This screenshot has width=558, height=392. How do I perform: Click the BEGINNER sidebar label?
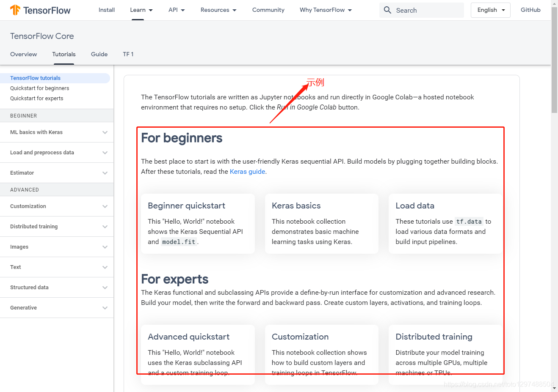(x=23, y=116)
